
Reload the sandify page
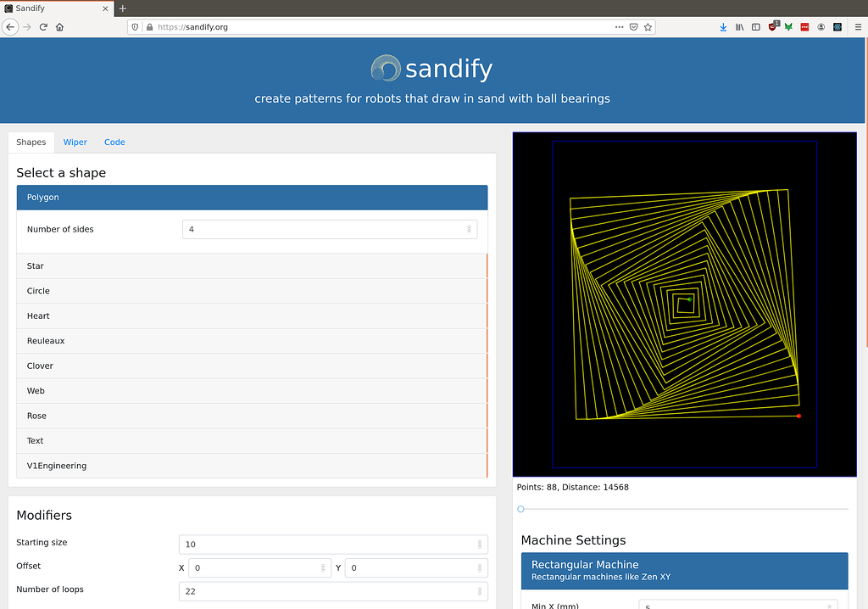pos(43,26)
